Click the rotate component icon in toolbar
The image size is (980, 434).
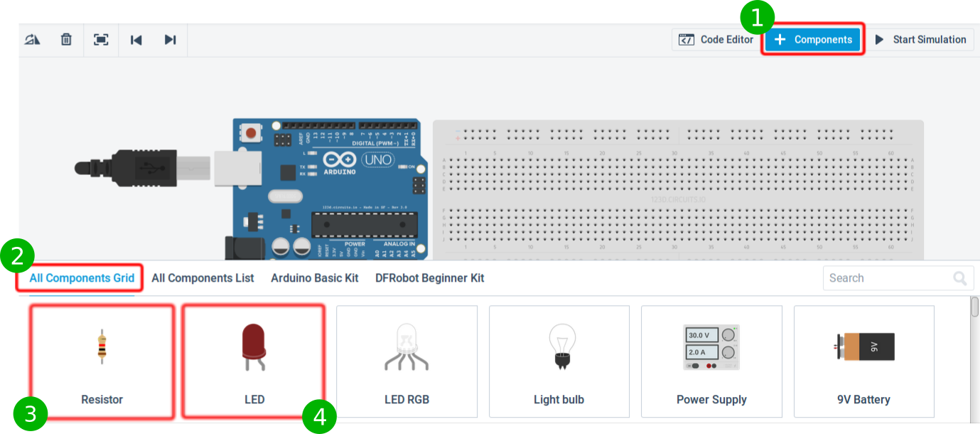33,40
